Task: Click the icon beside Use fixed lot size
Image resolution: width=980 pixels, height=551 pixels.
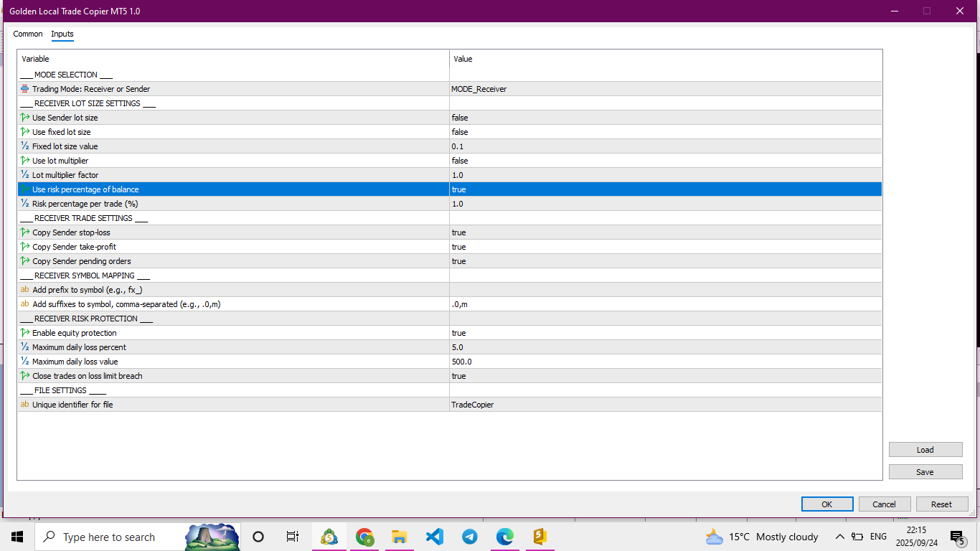Action: point(25,132)
